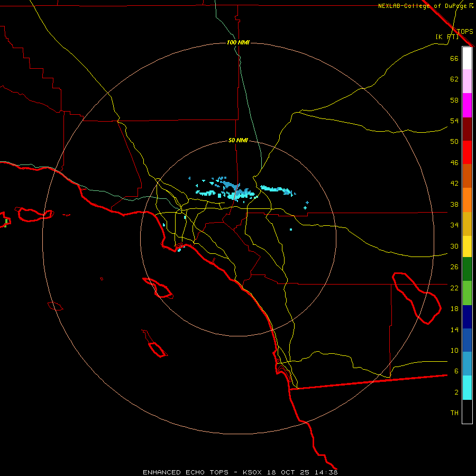The height and width of the screenshot is (476, 476).
Task: Click the [K FT] units label
Action: pos(447,36)
